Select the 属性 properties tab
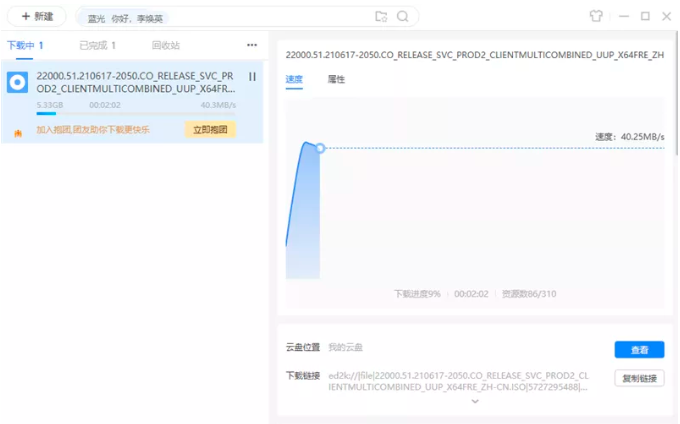The width and height of the screenshot is (680, 424). point(337,79)
